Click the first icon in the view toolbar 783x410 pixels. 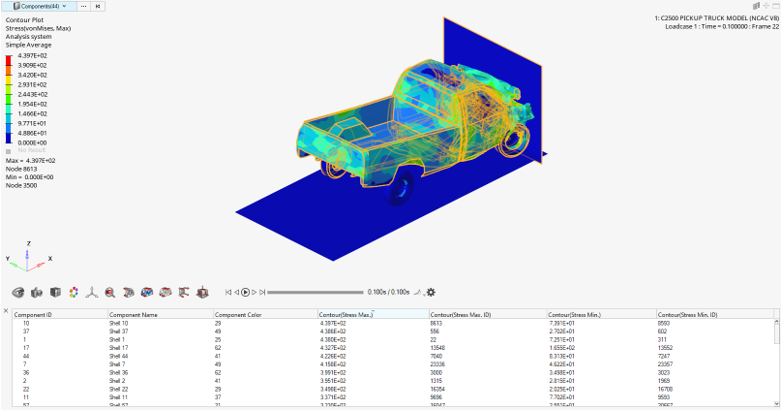click(x=18, y=292)
